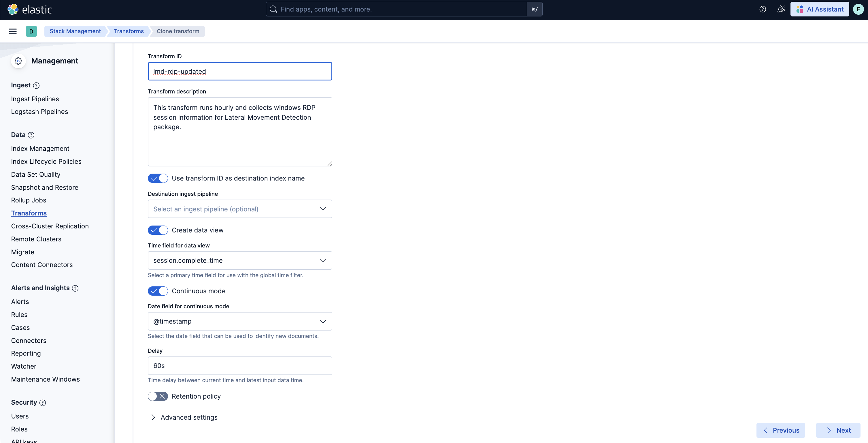Click help icon next to Data heading

(x=31, y=135)
